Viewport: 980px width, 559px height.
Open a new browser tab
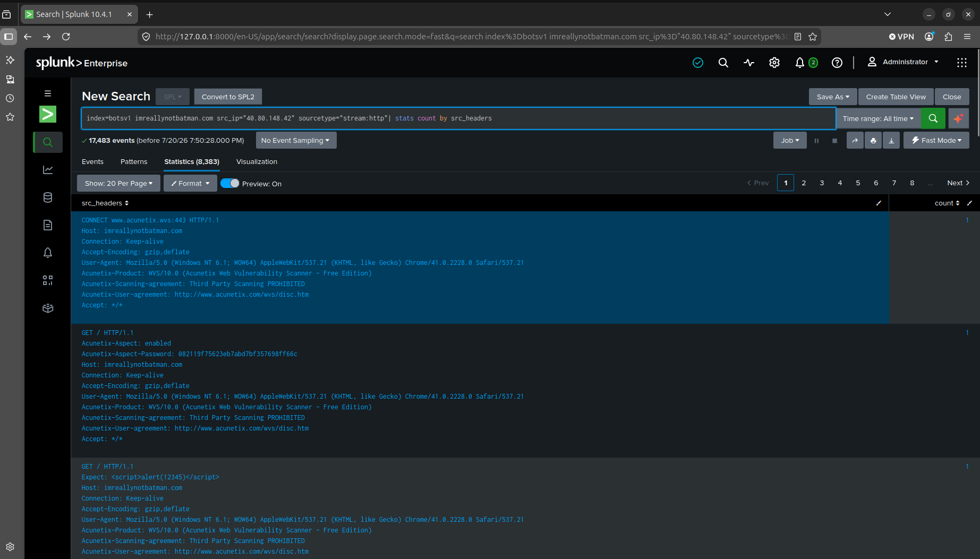click(149, 14)
